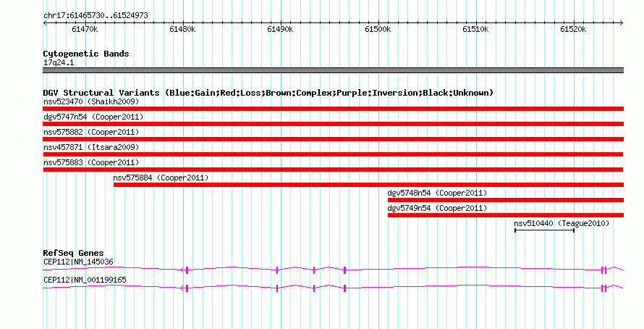Viewport: 644px width, 329px height.
Task: Select the 61480k ruler tick label
Action: coord(182,29)
